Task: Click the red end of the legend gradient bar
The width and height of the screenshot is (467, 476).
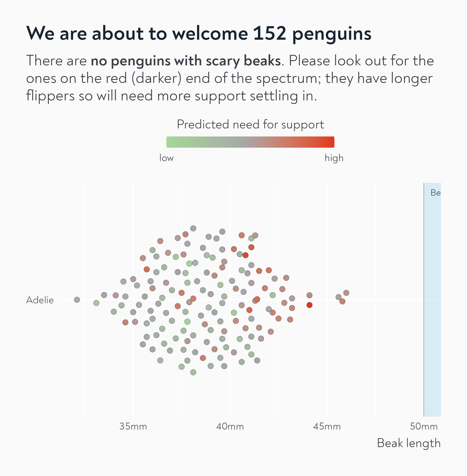Action: (329, 142)
